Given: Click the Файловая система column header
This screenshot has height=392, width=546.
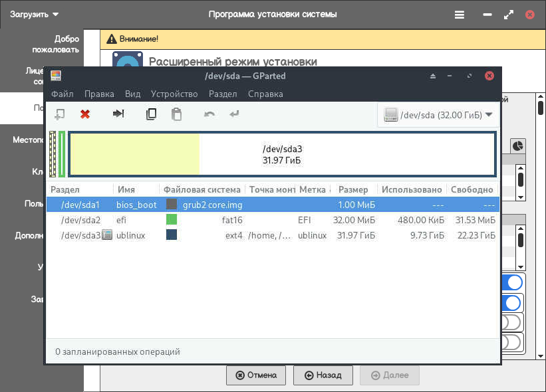Looking at the screenshot, I should 202,189.
